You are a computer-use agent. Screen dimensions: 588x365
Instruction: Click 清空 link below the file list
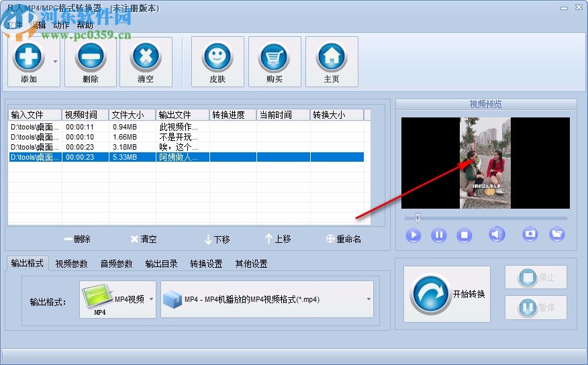pos(144,239)
